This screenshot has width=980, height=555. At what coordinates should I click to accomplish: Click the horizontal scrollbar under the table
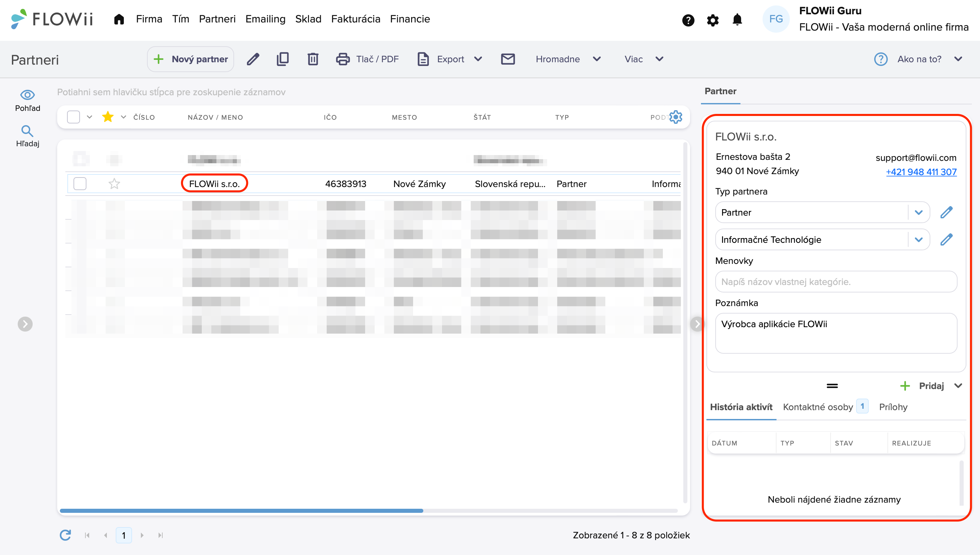coord(241,510)
